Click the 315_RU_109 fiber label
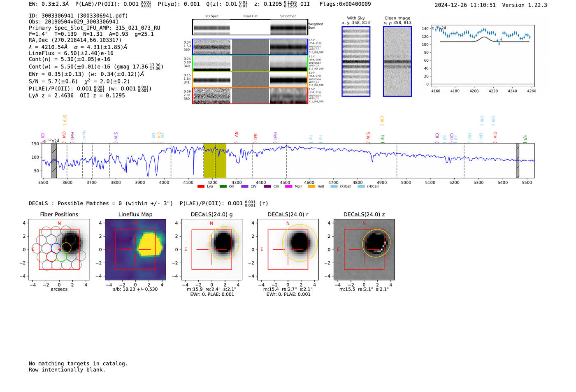The width and height of the screenshot is (576, 392). click(316, 69)
